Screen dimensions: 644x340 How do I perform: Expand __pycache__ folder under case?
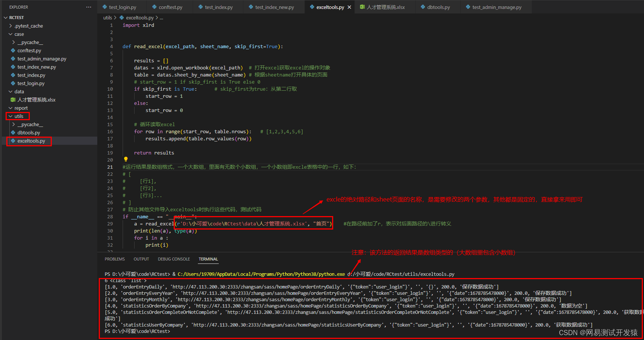tap(14, 42)
